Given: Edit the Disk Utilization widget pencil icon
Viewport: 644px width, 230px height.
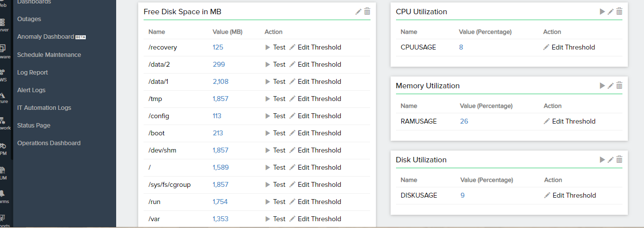Looking at the screenshot, I should pyautogui.click(x=611, y=159).
